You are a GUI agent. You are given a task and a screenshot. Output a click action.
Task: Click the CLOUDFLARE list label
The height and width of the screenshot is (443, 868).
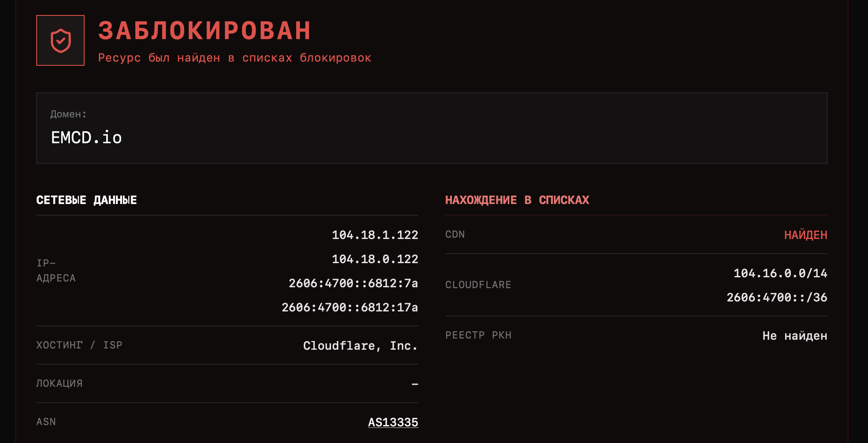point(478,285)
